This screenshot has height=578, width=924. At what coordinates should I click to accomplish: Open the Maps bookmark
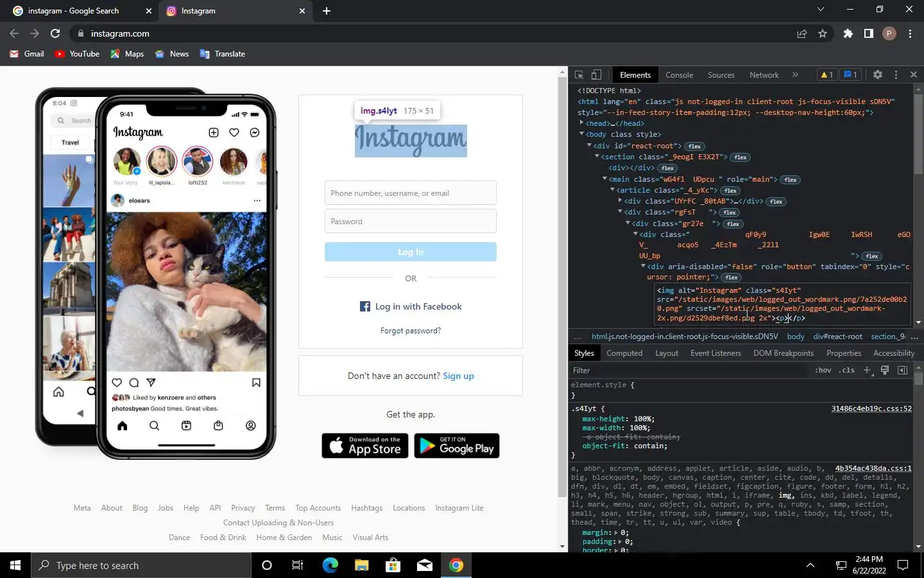click(x=127, y=54)
